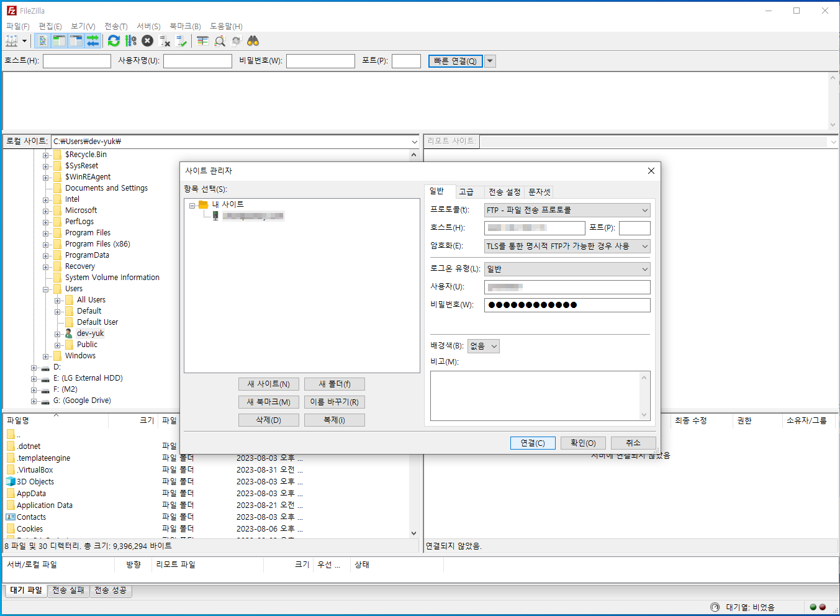Viewport: 840px width, 616px height.
Task: Toggle the message log display icon
Action: pos(42,41)
